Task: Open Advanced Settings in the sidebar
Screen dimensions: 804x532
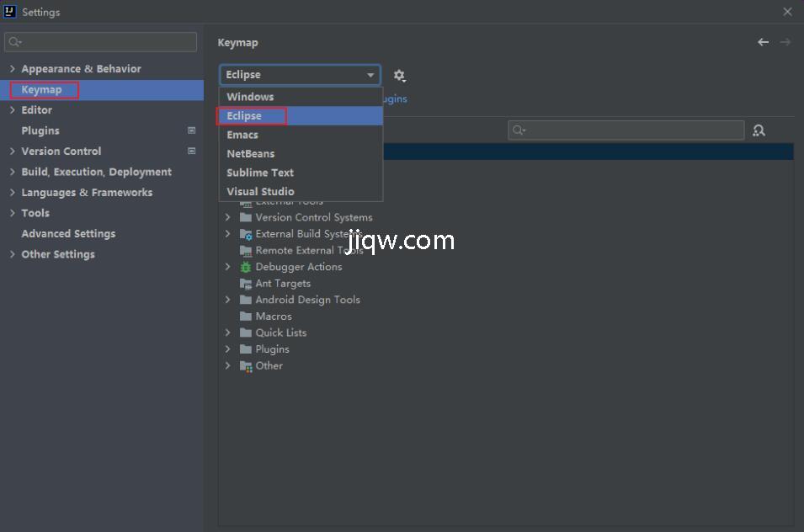Action: click(x=68, y=234)
